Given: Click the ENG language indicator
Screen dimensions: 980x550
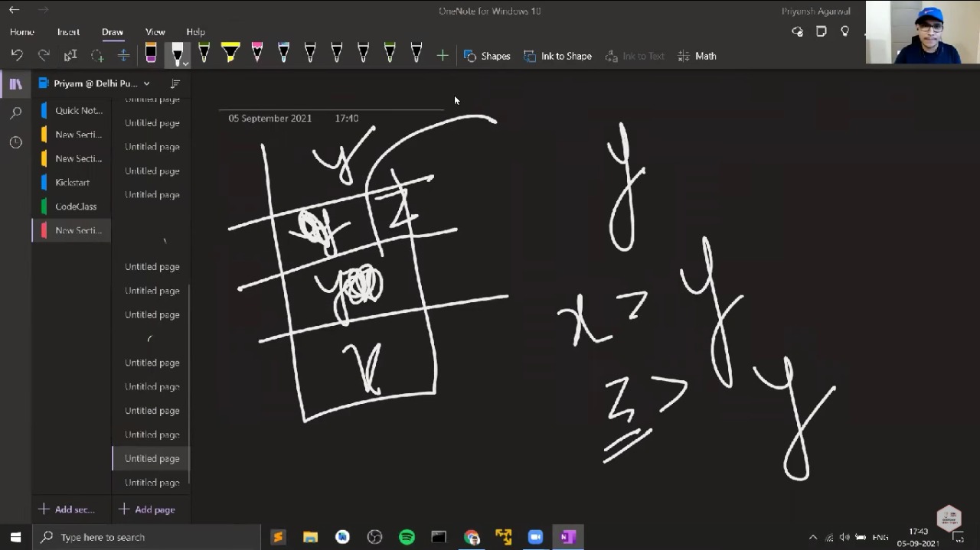Looking at the screenshot, I should coord(880,537).
